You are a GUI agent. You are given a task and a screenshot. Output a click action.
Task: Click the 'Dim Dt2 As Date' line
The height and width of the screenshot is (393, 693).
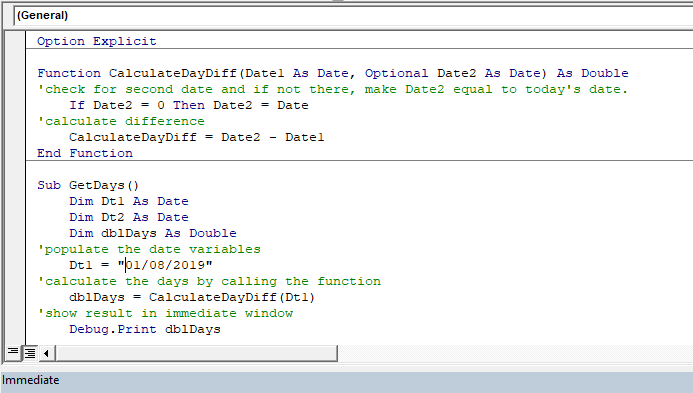(129, 217)
